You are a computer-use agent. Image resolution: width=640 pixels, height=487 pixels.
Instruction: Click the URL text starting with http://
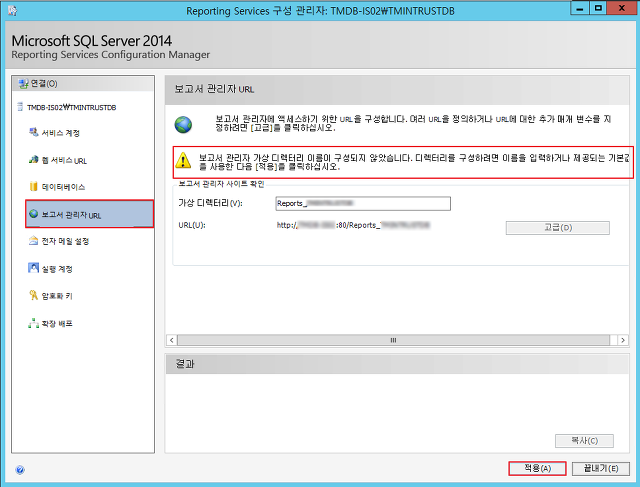pos(353,225)
